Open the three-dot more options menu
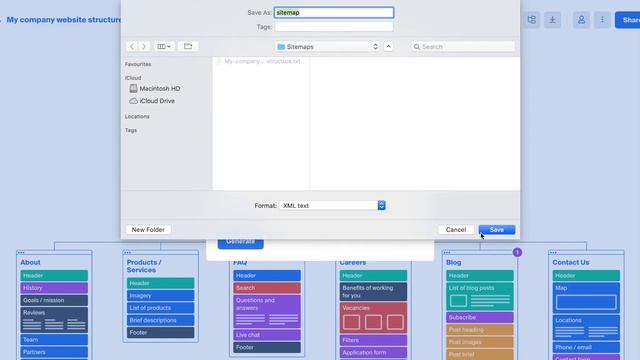 click(x=602, y=20)
